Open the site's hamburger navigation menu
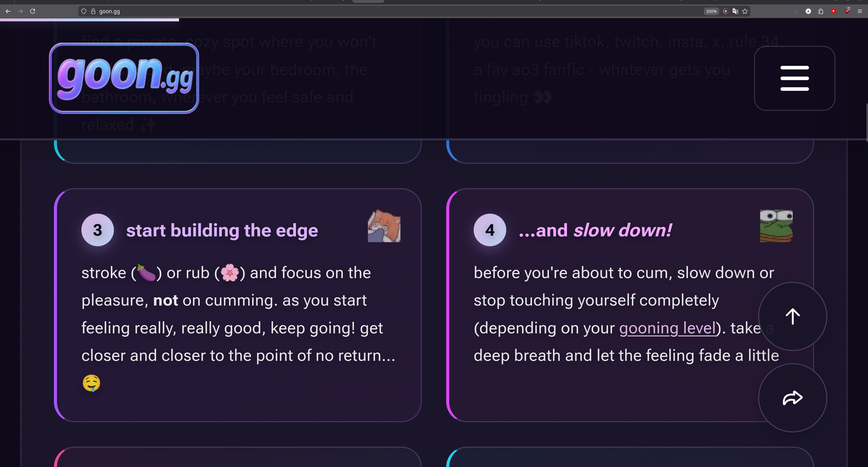868x467 pixels. (794, 78)
